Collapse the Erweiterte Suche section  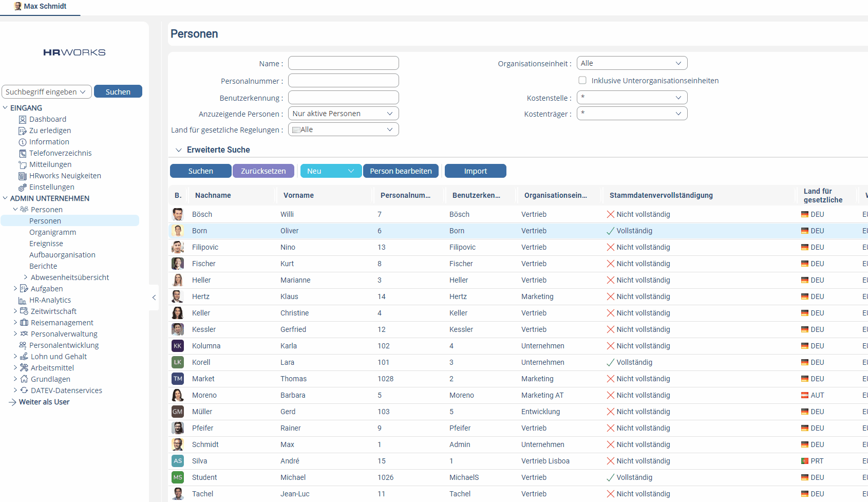tap(179, 150)
